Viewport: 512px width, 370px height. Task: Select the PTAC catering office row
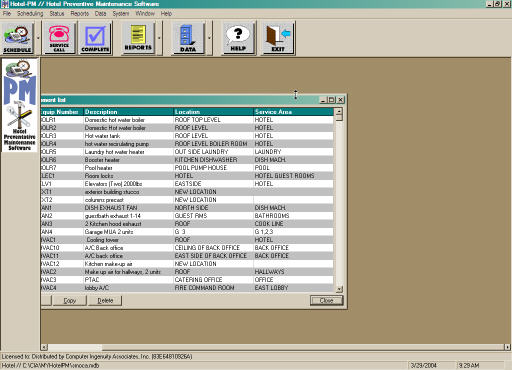pyautogui.click(x=187, y=280)
